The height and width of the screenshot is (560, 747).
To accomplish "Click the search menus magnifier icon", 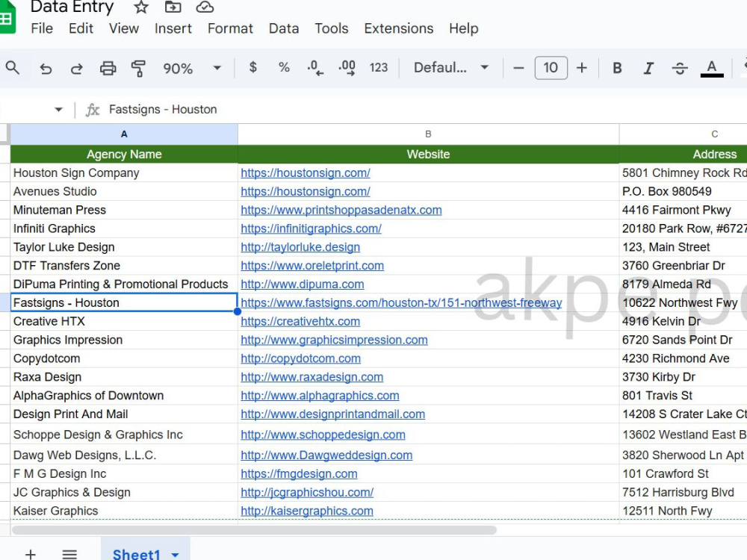I will click(13, 68).
